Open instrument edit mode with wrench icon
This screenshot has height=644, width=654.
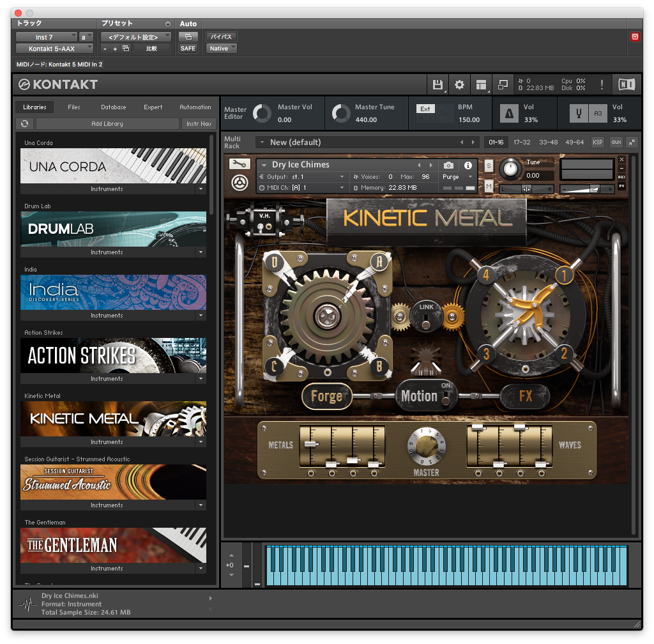click(x=240, y=164)
